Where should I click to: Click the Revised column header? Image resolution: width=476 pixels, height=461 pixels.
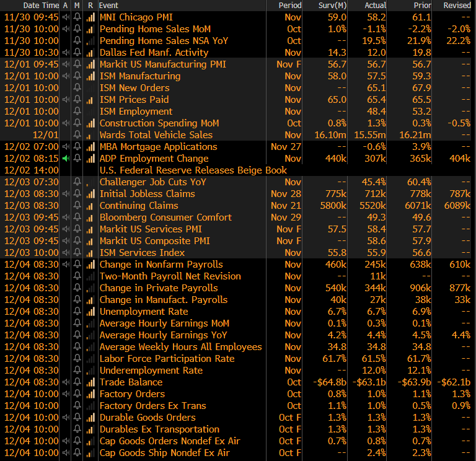457,5
